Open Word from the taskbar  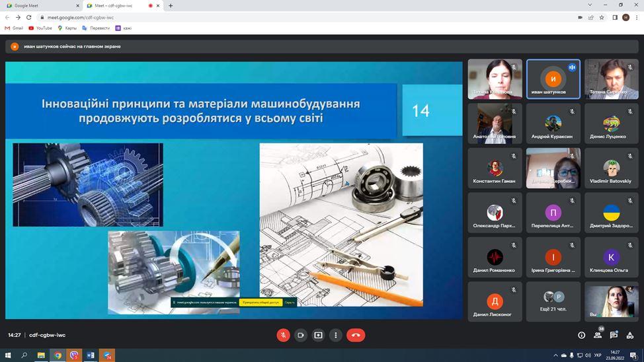tap(91, 355)
